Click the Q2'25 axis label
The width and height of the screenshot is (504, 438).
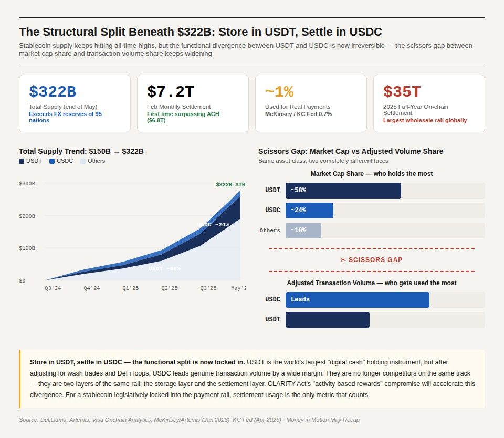tap(170, 288)
